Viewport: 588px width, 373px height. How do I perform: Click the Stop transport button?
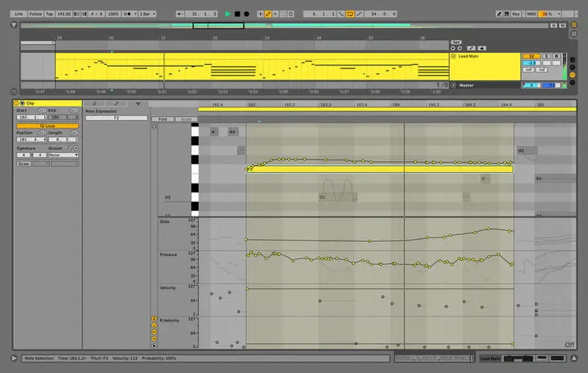coord(237,13)
